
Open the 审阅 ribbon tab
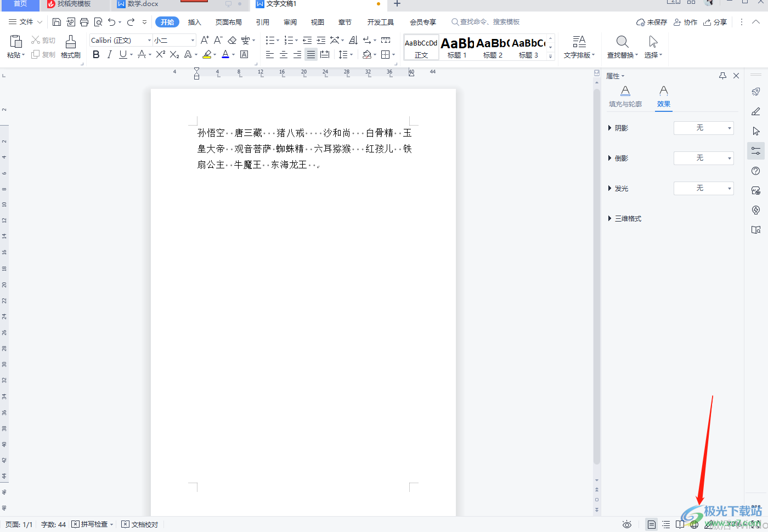[x=290, y=22]
